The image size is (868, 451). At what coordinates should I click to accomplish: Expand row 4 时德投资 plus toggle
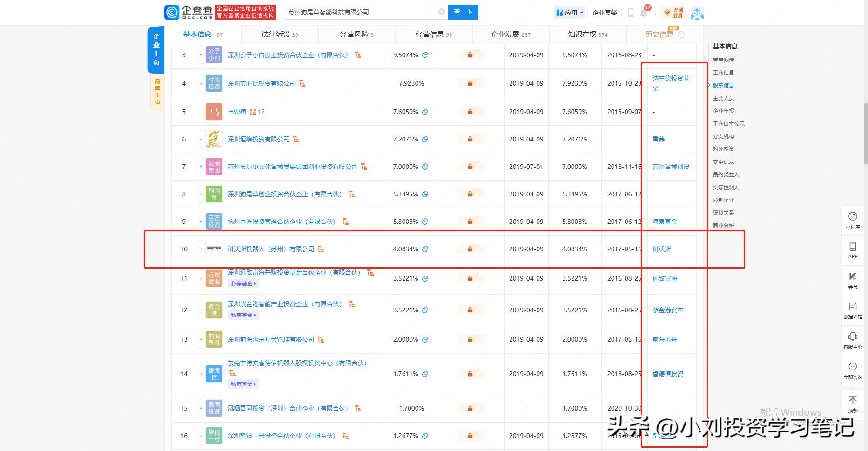[x=201, y=83]
